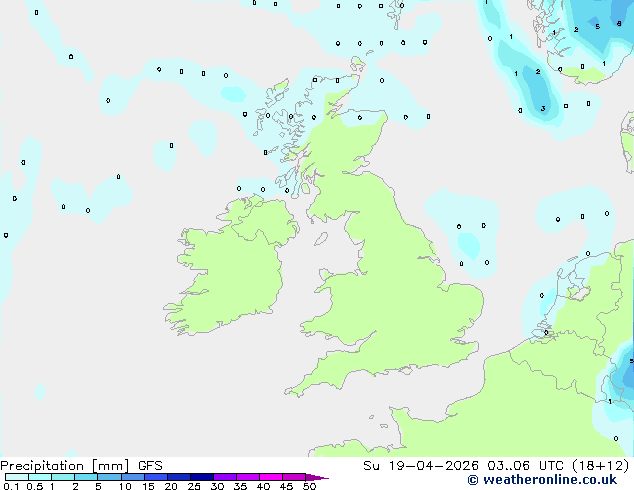634x490 pixels.
Task: Click the '(18+12)' forecast run label
Action: point(600,466)
